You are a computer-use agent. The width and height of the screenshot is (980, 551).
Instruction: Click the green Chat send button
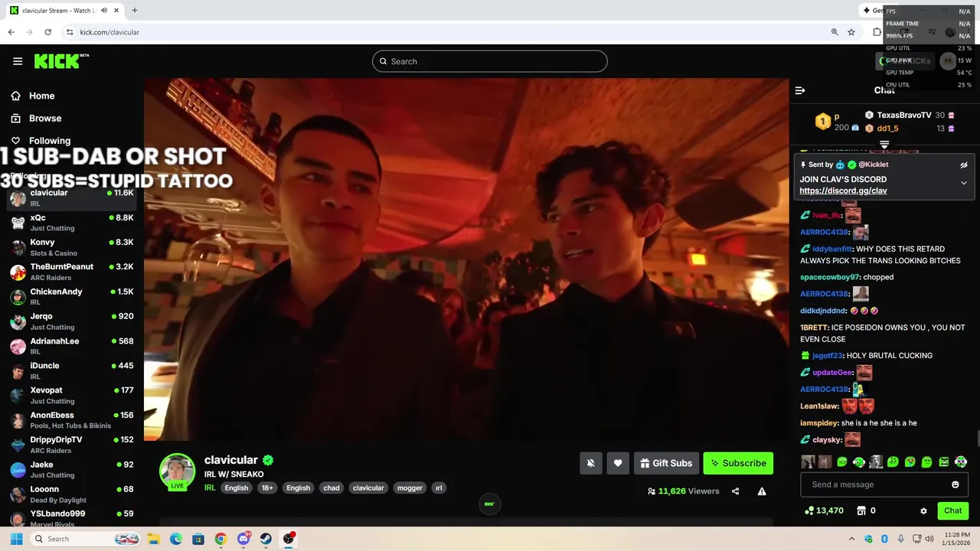tap(952, 510)
